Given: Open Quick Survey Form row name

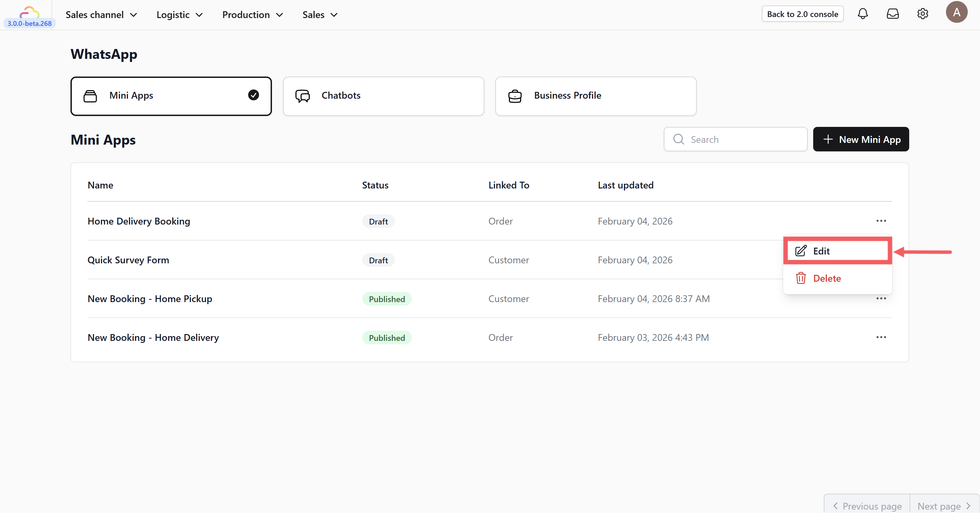Looking at the screenshot, I should [128, 260].
